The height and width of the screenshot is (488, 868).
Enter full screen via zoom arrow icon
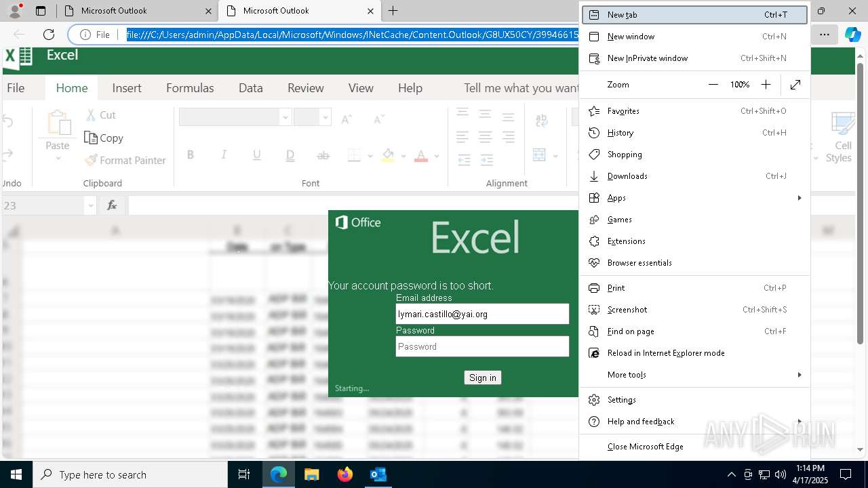(x=795, y=85)
